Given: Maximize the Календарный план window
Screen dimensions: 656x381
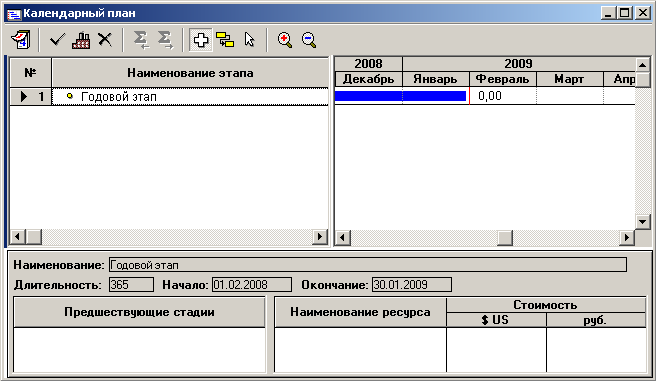Looking at the screenshot, I should [624, 13].
